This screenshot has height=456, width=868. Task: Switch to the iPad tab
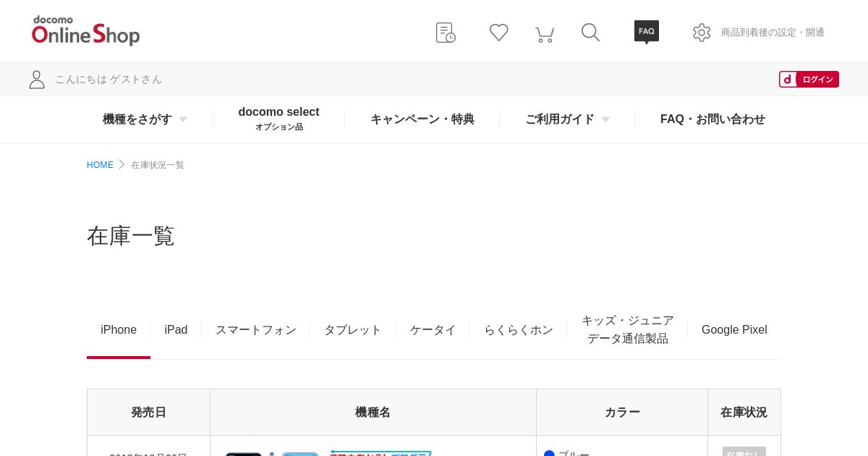[x=176, y=330]
